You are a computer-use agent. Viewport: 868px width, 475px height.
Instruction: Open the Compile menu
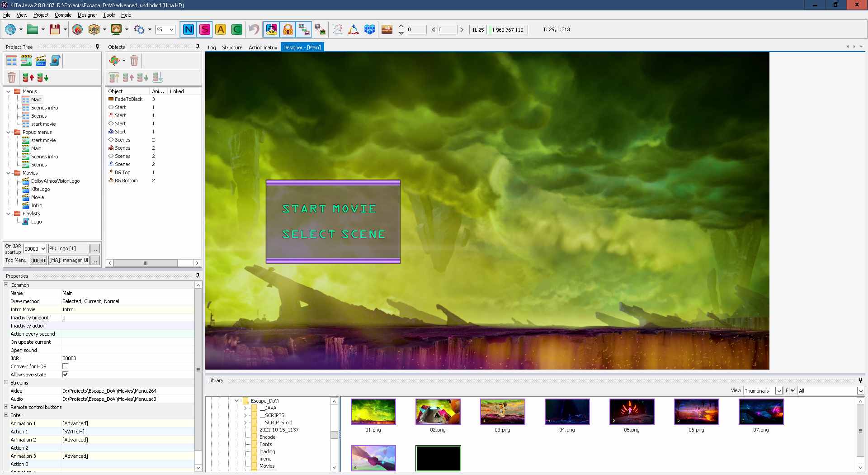point(63,15)
